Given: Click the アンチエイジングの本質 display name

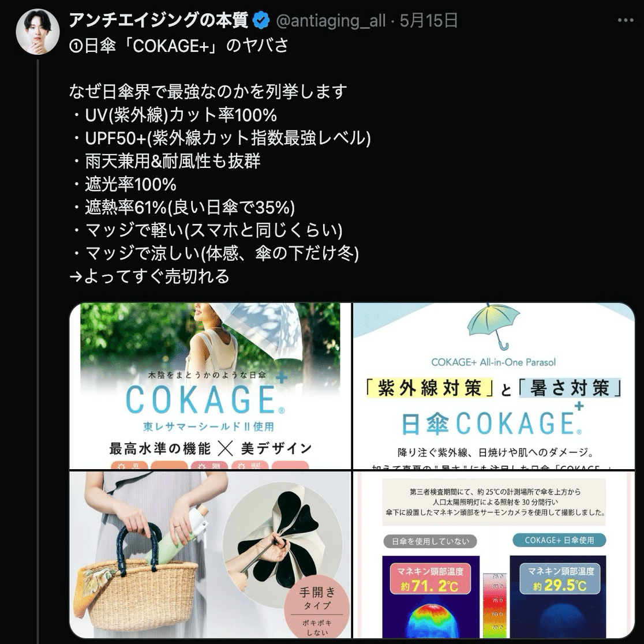Looking at the screenshot, I should tap(158, 20).
